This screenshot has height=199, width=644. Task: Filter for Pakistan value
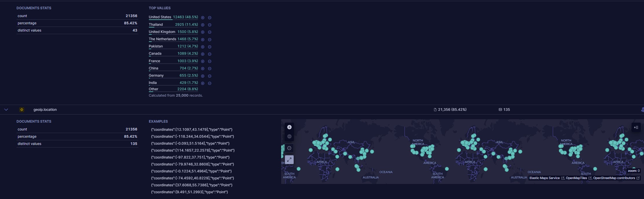pos(203,47)
